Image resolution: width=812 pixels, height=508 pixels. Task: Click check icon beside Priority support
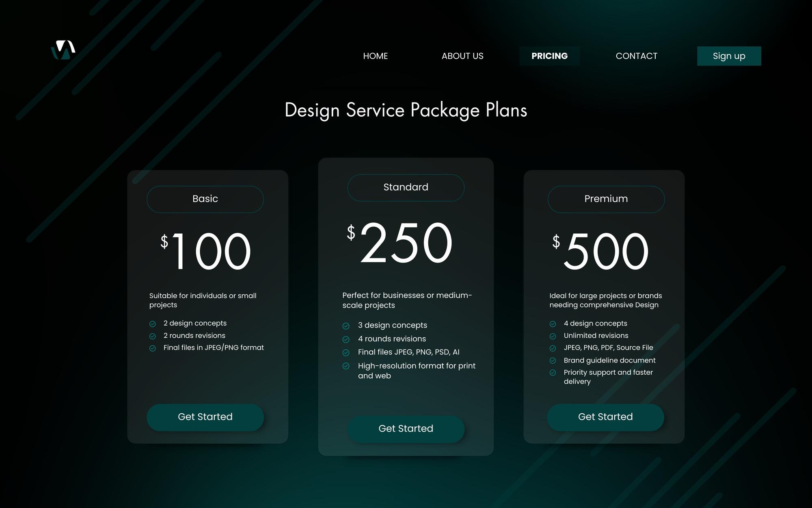tap(553, 373)
